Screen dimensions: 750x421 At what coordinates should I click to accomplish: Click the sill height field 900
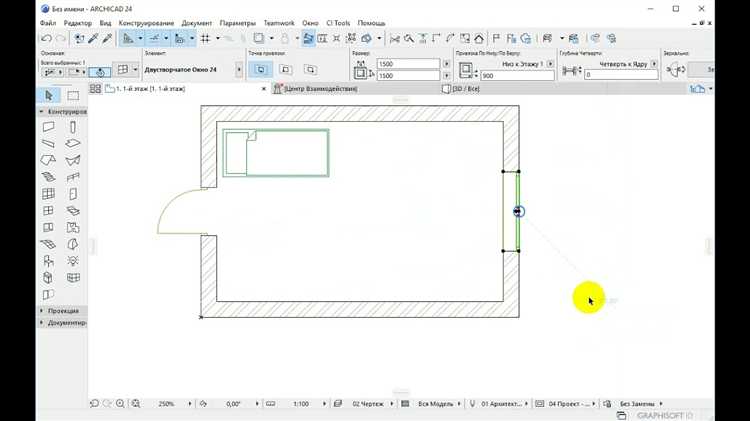coord(517,76)
